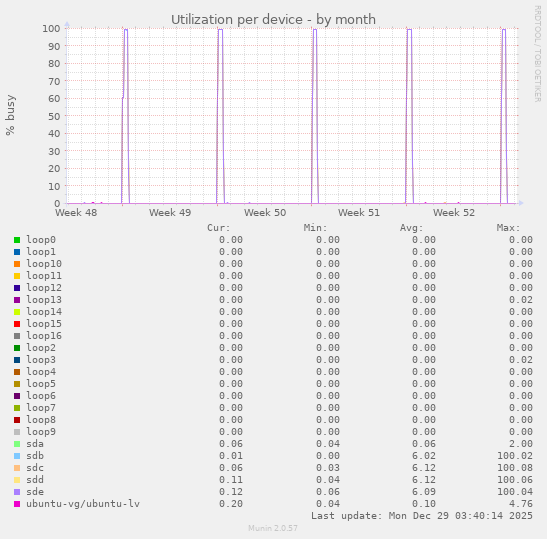
Task: Click the 'sda' legend label
Action: click(x=35, y=444)
